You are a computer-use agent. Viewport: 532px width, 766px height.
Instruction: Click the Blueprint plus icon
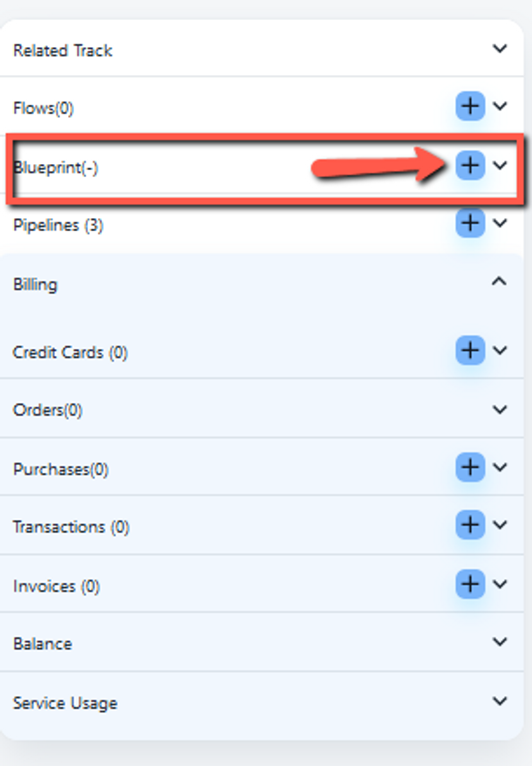pos(470,164)
